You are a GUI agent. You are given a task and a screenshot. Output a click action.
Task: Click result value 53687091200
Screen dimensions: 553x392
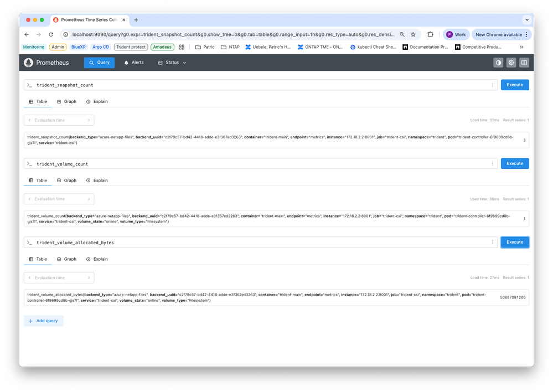[513, 297]
